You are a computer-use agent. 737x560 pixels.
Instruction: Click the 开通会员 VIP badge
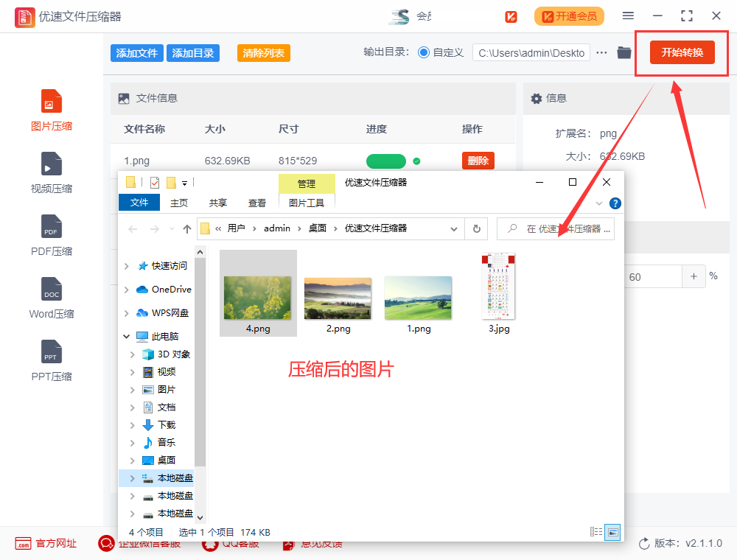[x=569, y=15]
